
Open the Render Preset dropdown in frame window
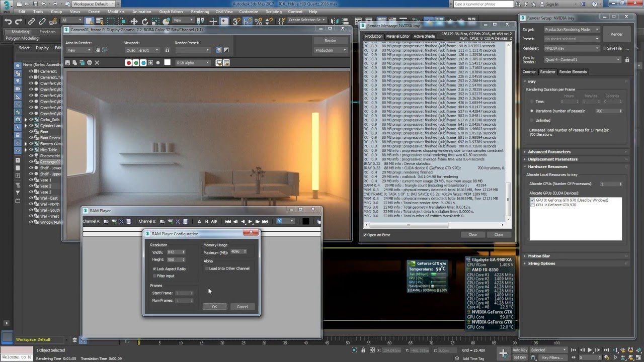(x=192, y=50)
